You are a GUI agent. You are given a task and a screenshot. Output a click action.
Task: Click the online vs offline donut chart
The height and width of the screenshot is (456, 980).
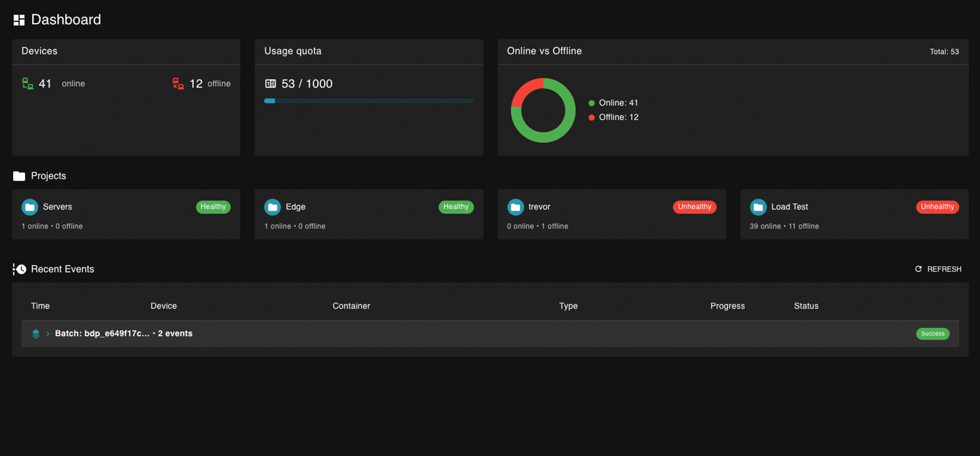[x=543, y=110]
